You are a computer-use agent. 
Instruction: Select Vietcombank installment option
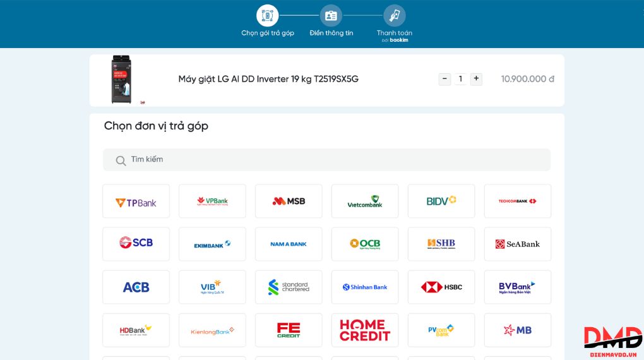coord(365,201)
